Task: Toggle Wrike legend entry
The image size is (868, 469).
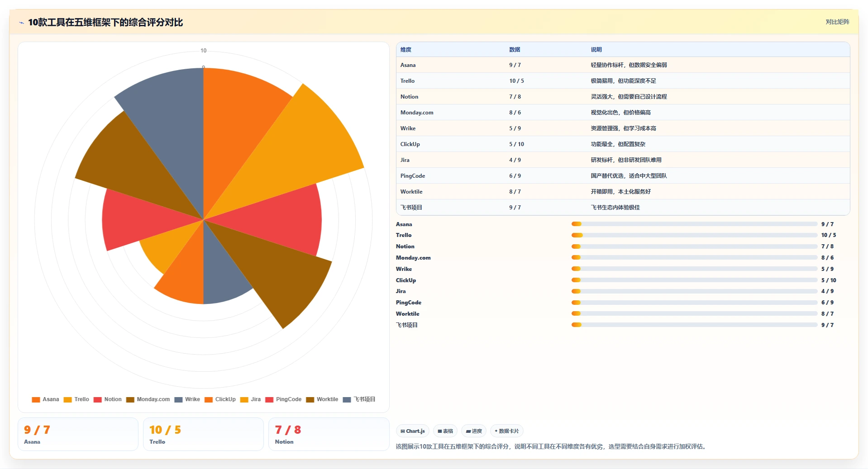Action: coord(187,399)
